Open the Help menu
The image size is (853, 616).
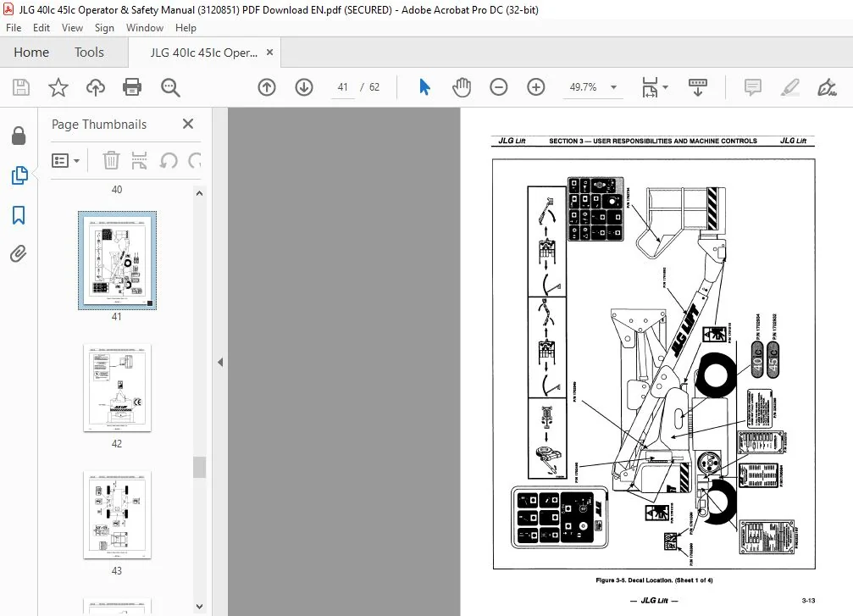tap(186, 28)
